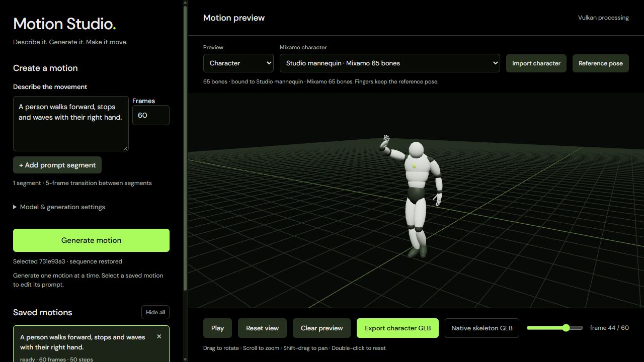Select the saved walking and waving motion
The height and width of the screenshot is (362, 644).
(x=91, y=344)
